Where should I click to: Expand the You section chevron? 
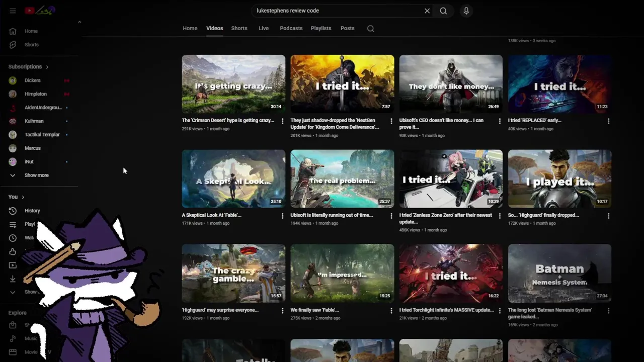click(23, 197)
